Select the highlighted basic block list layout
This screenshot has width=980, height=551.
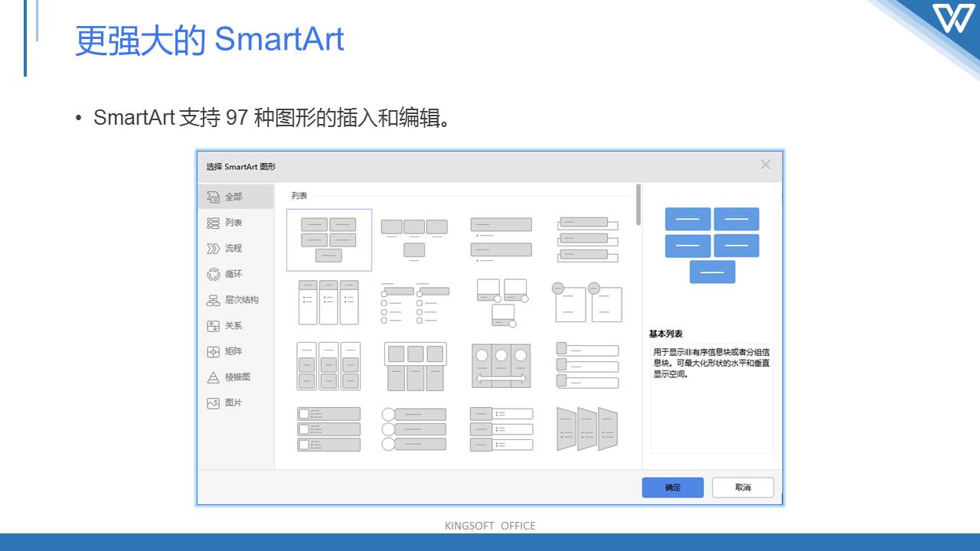pyautogui.click(x=329, y=240)
